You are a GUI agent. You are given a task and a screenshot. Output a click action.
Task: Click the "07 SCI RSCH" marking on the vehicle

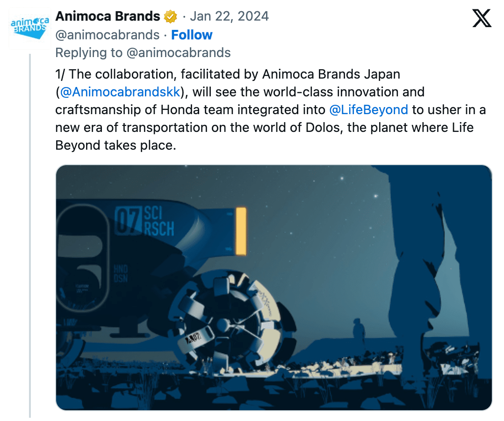pos(144,221)
